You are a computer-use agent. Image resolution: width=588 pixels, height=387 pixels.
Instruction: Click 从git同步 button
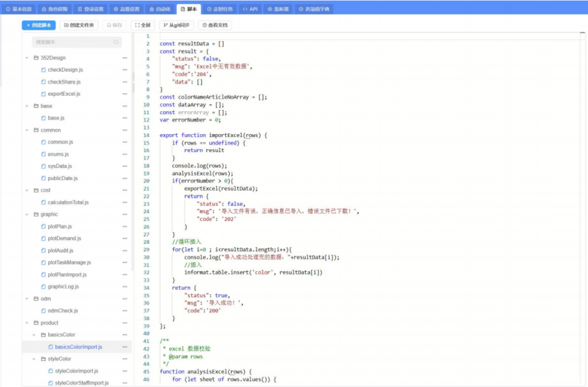tap(176, 25)
